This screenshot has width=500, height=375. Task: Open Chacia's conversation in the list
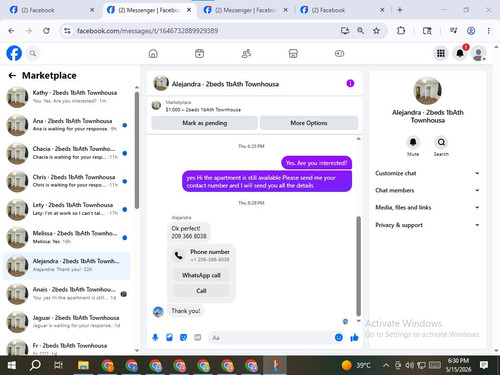tap(67, 153)
